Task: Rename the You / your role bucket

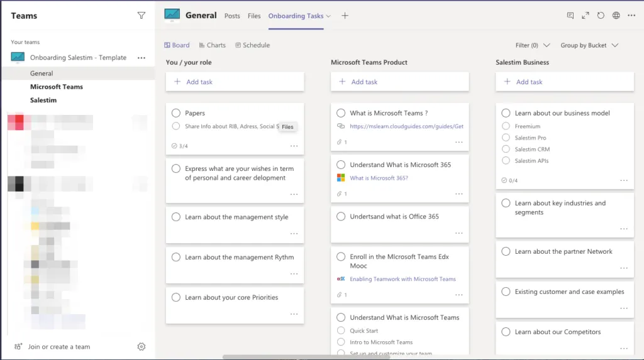Action: pyautogui.click(x=189, y=62)
